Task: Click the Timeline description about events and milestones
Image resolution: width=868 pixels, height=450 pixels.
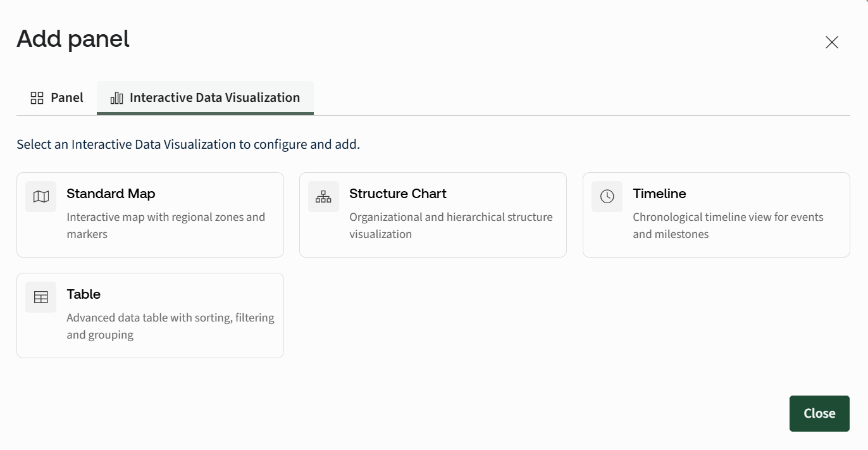Action: pos(728,225)
